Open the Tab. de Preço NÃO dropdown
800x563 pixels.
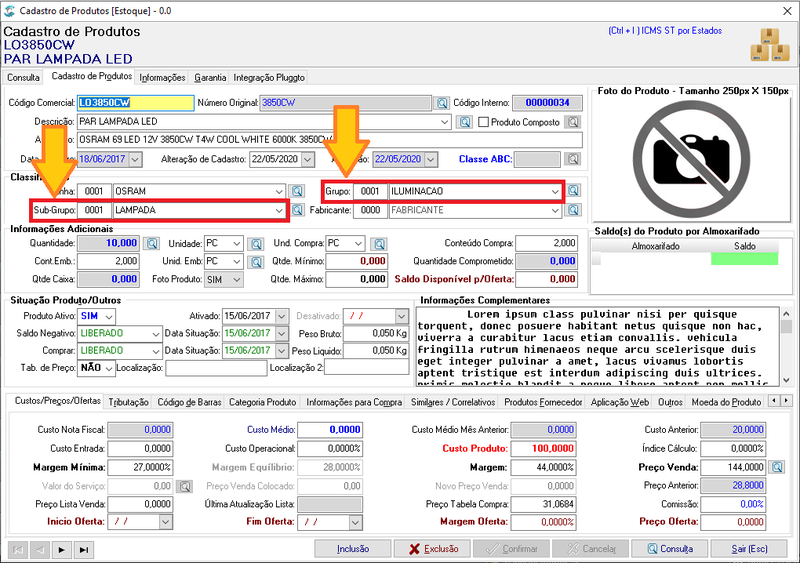click(109, 369)
